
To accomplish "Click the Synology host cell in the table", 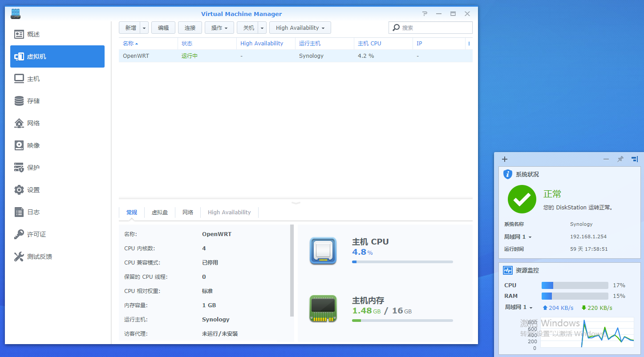I will [x=312, y=56].
